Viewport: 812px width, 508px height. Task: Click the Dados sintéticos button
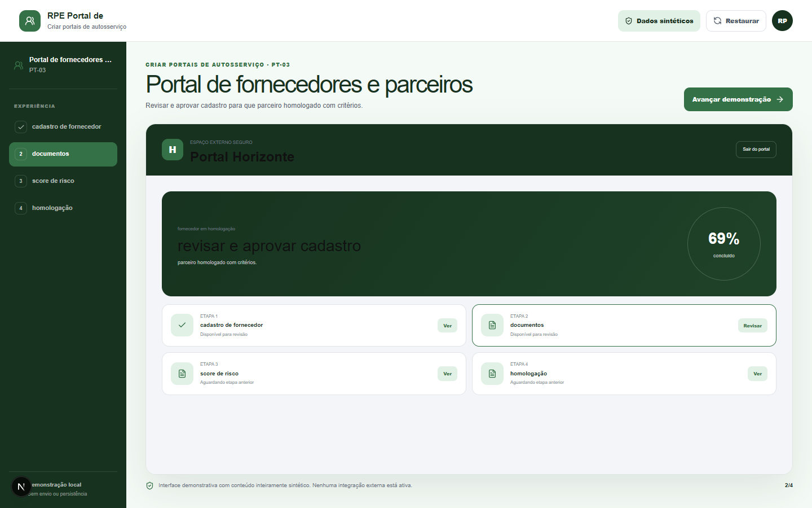click(659, 21)
